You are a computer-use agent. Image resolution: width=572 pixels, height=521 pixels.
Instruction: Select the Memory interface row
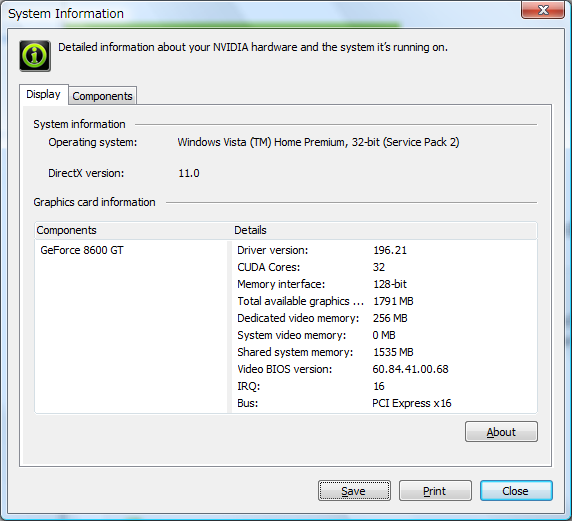[384, 284]
